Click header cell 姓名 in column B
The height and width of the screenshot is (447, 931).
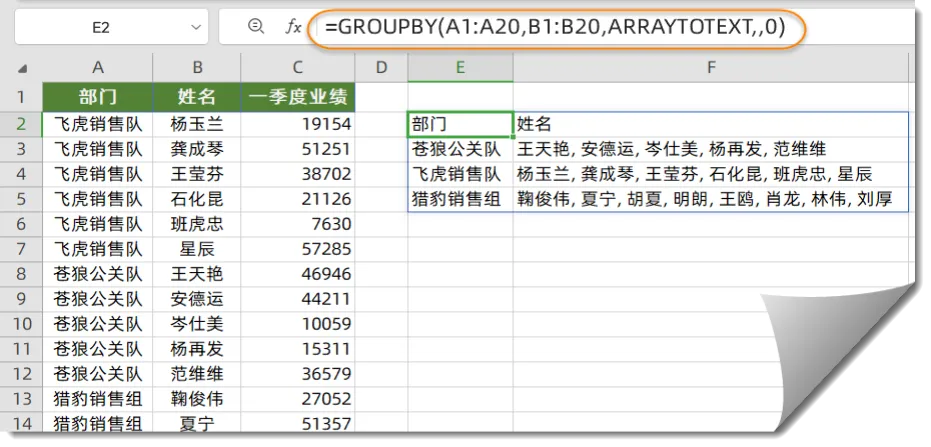(197, 97)
